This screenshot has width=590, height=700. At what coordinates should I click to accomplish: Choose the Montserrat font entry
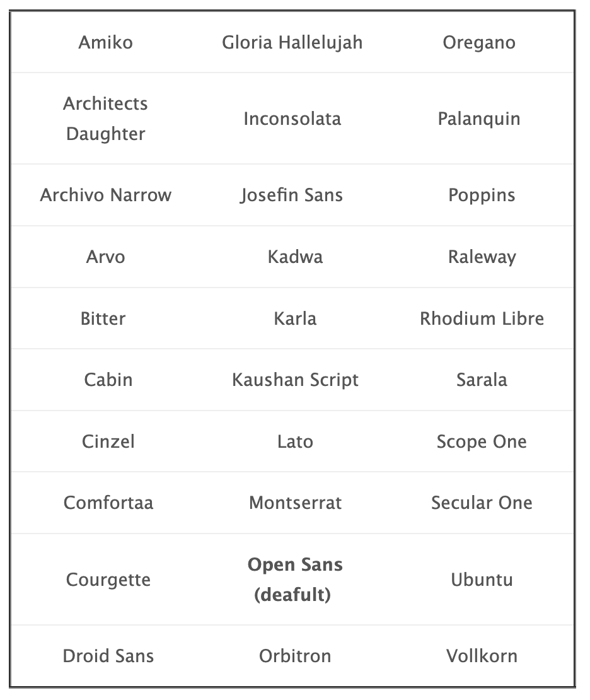(x=295, y=503)
